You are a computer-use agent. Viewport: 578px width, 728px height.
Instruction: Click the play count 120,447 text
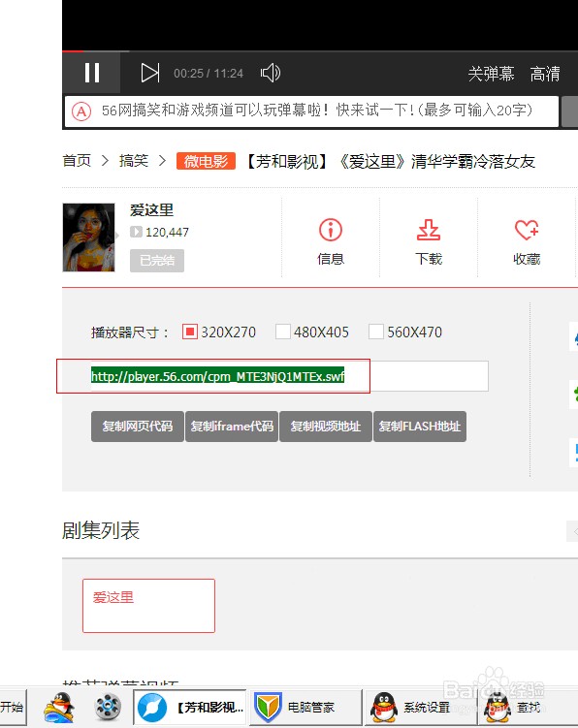coord(167,232)
